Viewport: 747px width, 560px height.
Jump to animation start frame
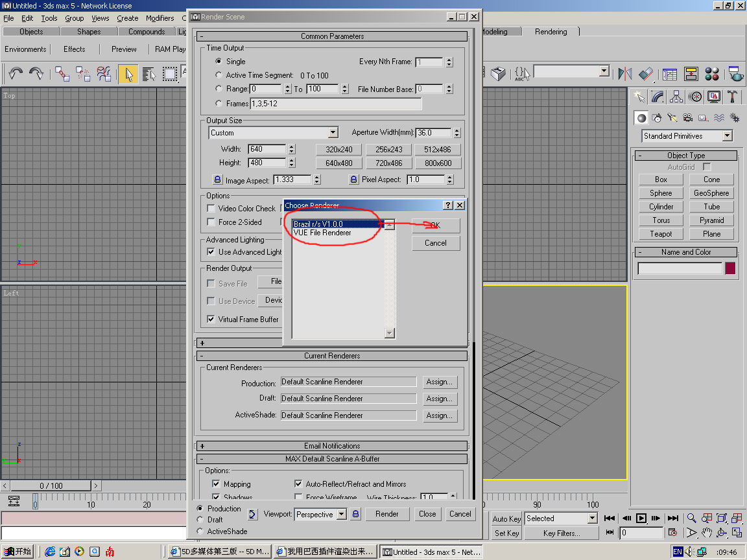(610, 518)
